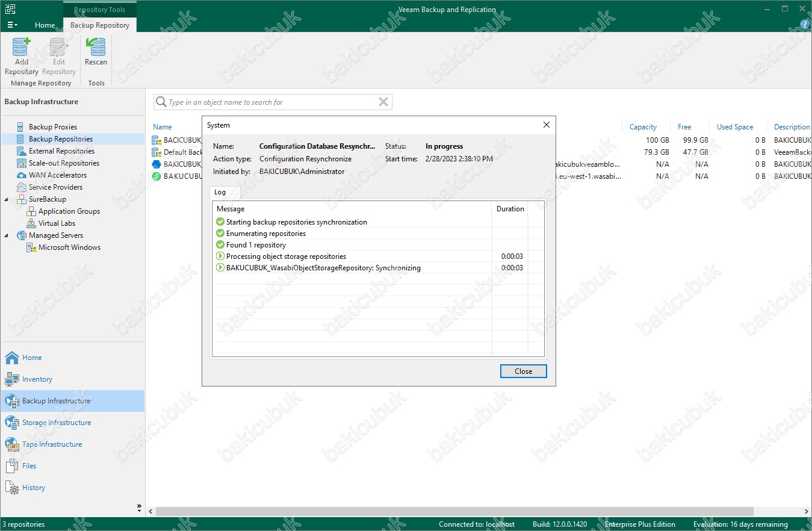Click the WAN Accelerators tree icon
Image resolution: width=812 pixels, height=531 pixels.
pos(22,175)
